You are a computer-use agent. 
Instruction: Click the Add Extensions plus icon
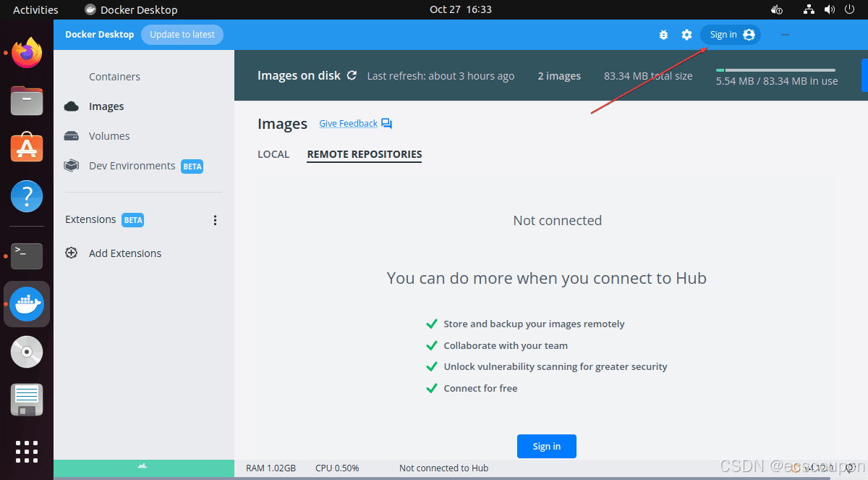click(x=71, y=253)
